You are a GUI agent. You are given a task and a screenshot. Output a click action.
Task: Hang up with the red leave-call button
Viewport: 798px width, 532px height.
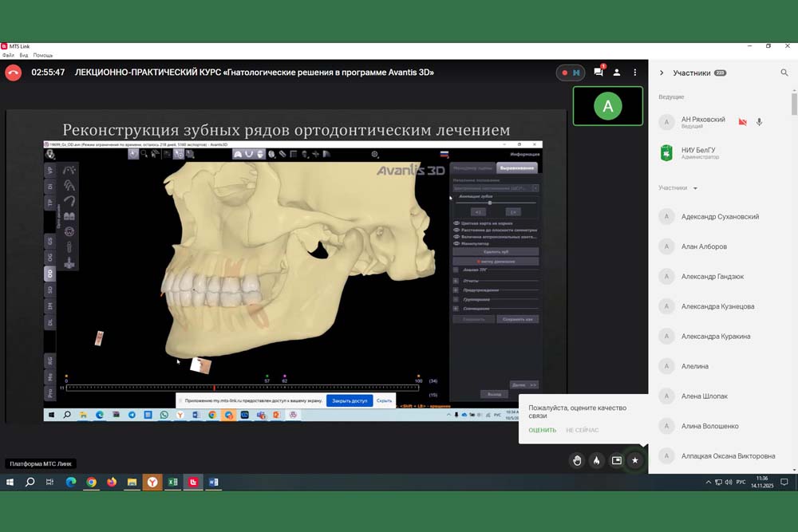13,73
